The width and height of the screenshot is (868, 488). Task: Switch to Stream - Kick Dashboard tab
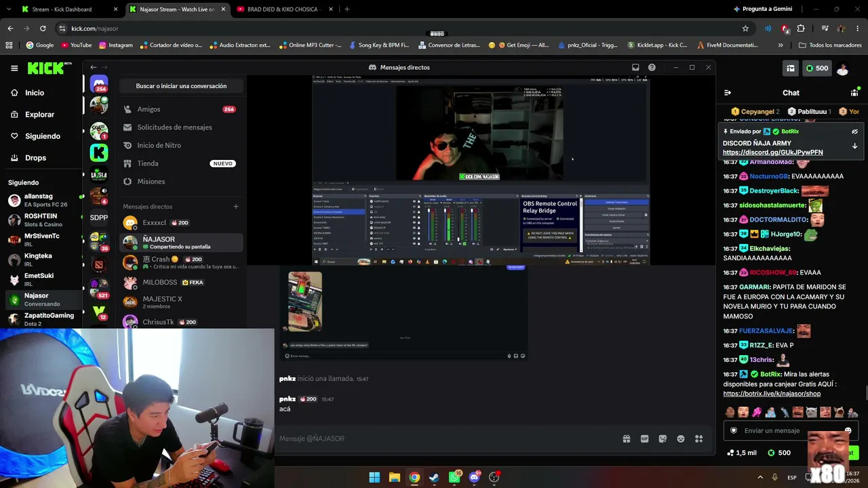coord(69,9)
